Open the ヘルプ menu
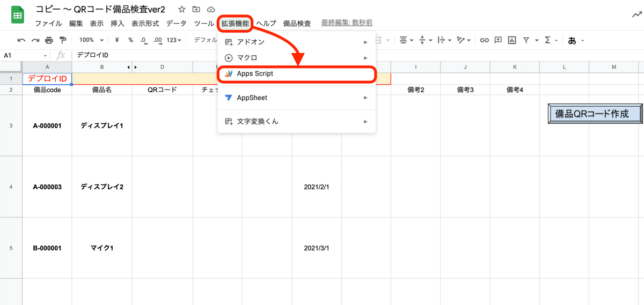Screen dimensions: 644x305 pyautogui.click(x=266, y=24)
